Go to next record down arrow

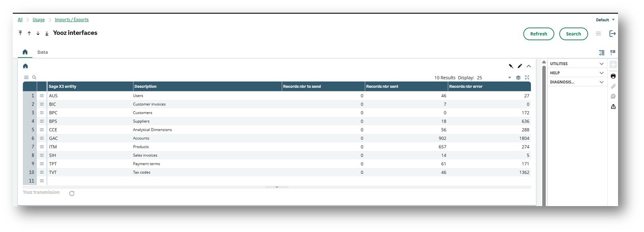point(38,33)
